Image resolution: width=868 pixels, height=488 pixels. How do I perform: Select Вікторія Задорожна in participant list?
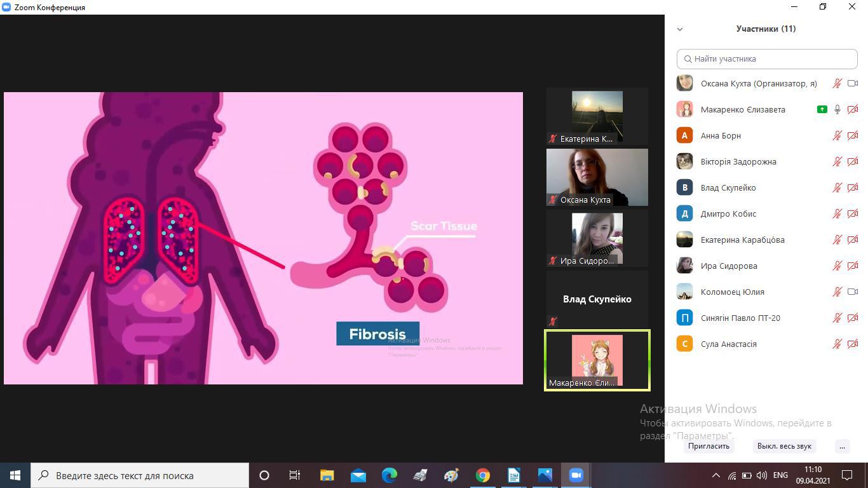[x=738, y=161]
